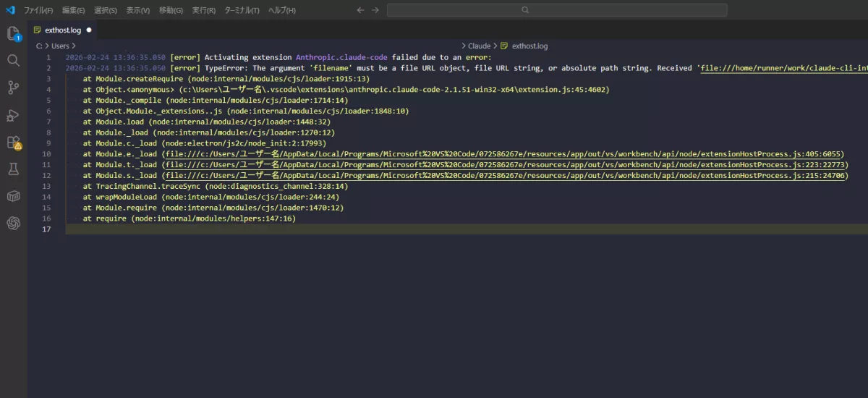The width and height of the screenshot is (868, 398).
Task: Click 'at Module._compile' line text
Action: 216,101
